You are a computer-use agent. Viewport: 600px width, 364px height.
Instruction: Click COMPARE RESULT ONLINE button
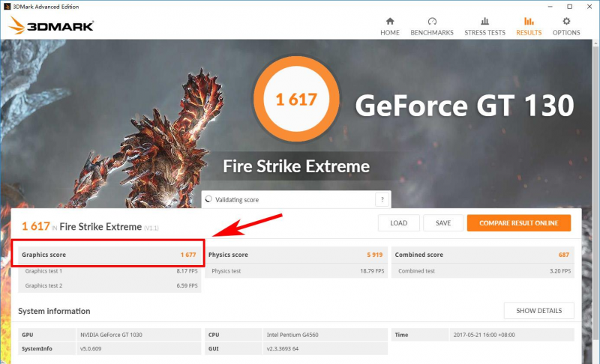coord(518,222)
